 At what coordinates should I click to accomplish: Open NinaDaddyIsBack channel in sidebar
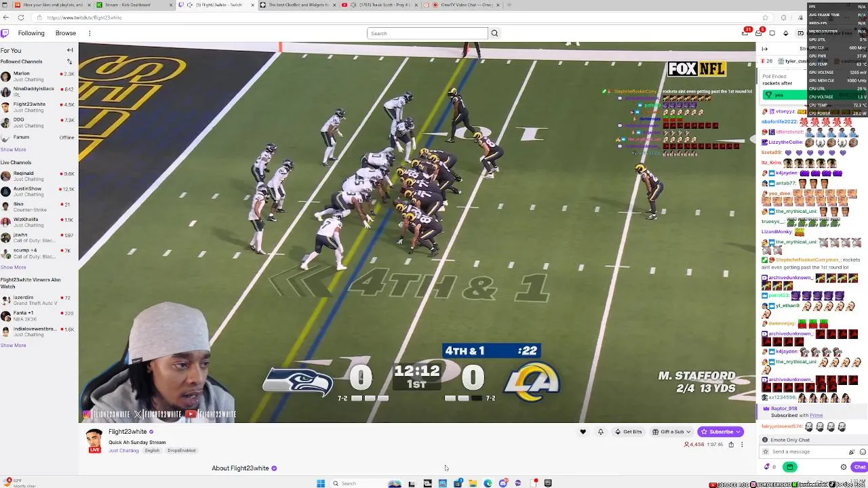tap(37, 91)
